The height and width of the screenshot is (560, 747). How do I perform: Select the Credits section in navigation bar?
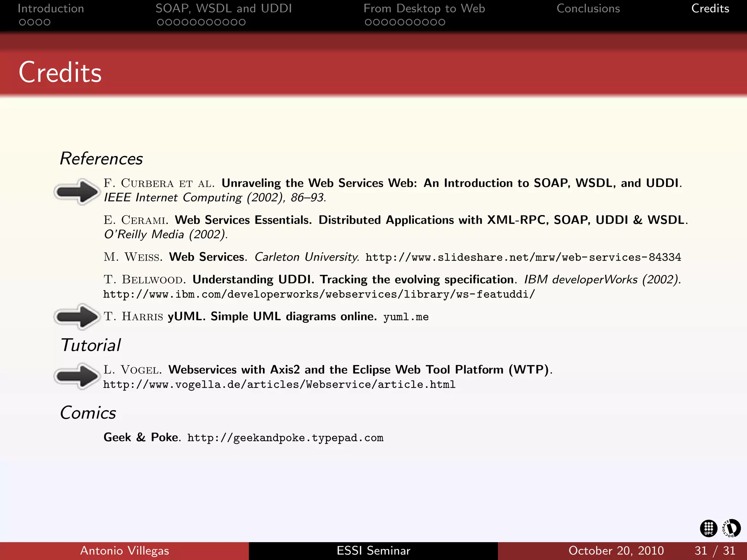(710, 8)
